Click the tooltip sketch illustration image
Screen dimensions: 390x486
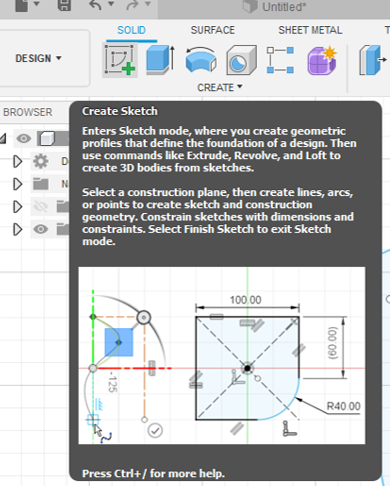[x=222, y=355]
